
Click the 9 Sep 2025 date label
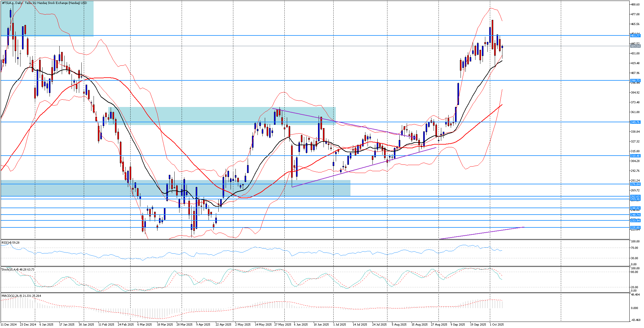click(458, 325)
